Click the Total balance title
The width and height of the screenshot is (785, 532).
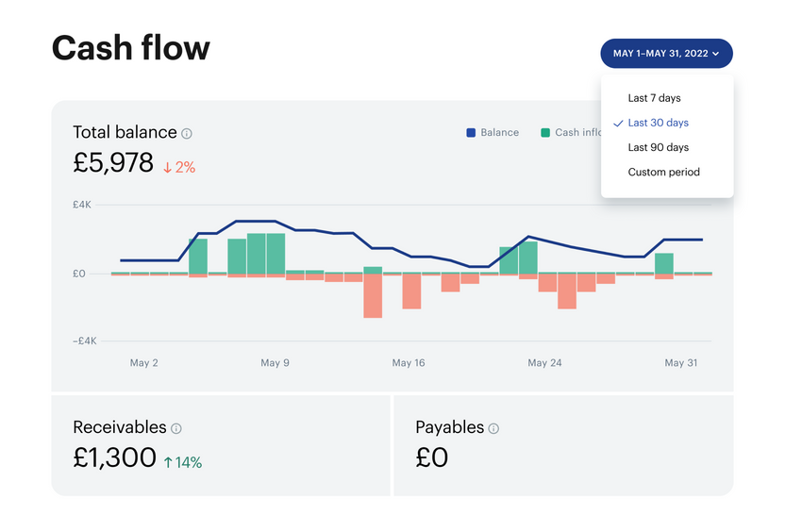point(125,133)
